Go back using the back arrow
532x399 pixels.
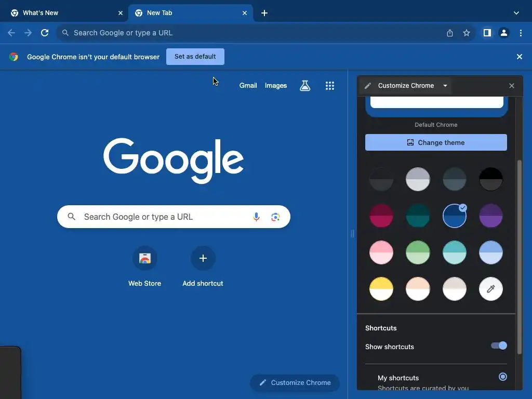11,33
